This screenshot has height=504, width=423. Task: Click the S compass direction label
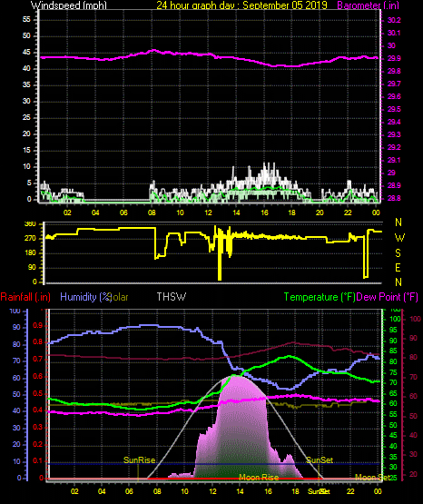[398, 253]
